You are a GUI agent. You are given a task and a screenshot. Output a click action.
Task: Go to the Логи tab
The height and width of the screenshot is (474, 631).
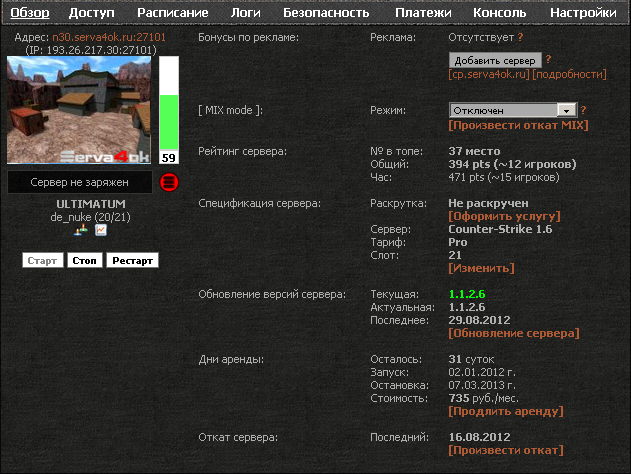245,13
